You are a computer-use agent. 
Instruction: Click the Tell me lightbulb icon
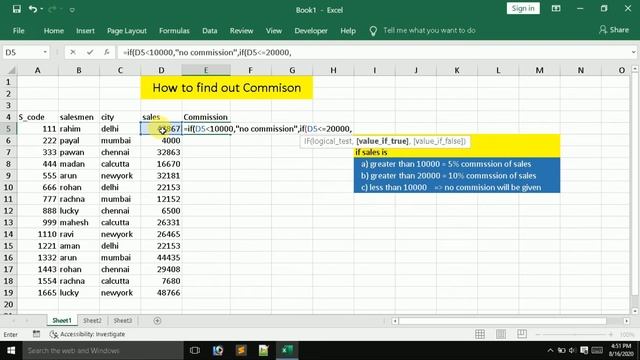coord(373,31)
